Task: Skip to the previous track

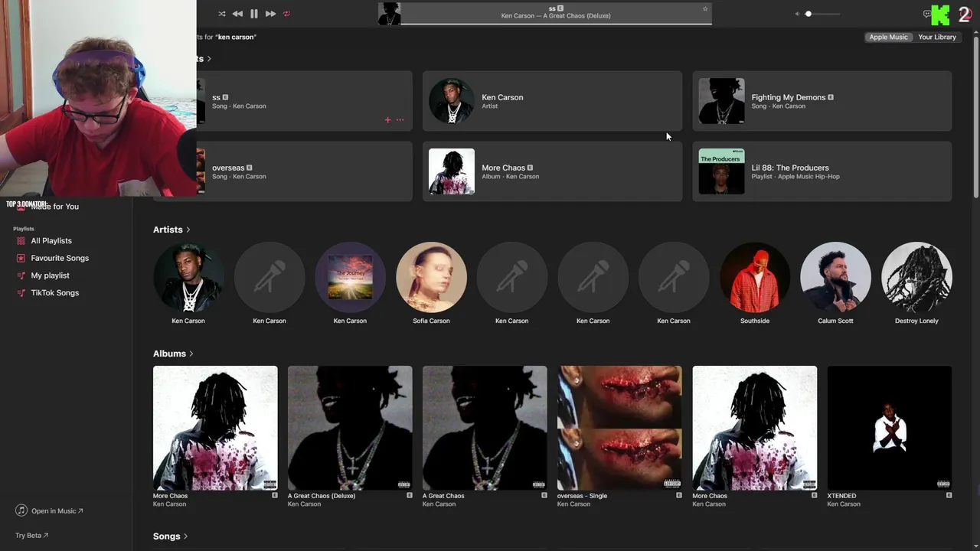Action: click(x=237, y=14)
